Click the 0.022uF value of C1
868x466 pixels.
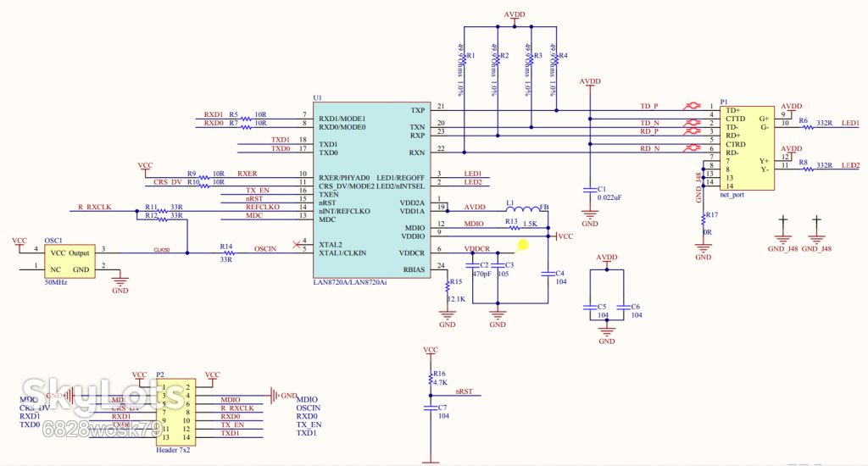(609, 197)
